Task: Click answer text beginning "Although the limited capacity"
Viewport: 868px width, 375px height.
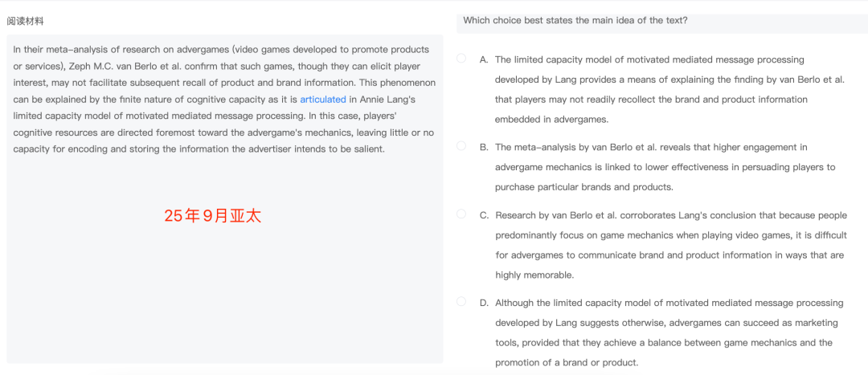Action: (x=669, y=303)
